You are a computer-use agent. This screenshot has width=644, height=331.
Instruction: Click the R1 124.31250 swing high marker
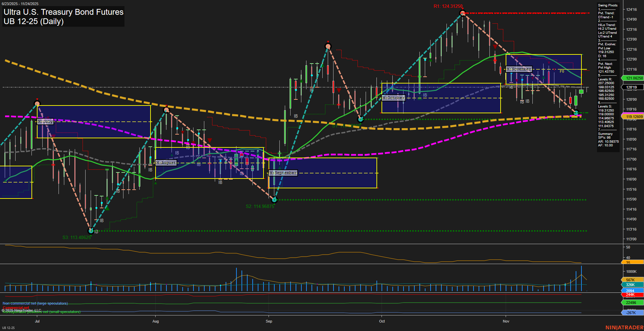[x=462, y=14]
